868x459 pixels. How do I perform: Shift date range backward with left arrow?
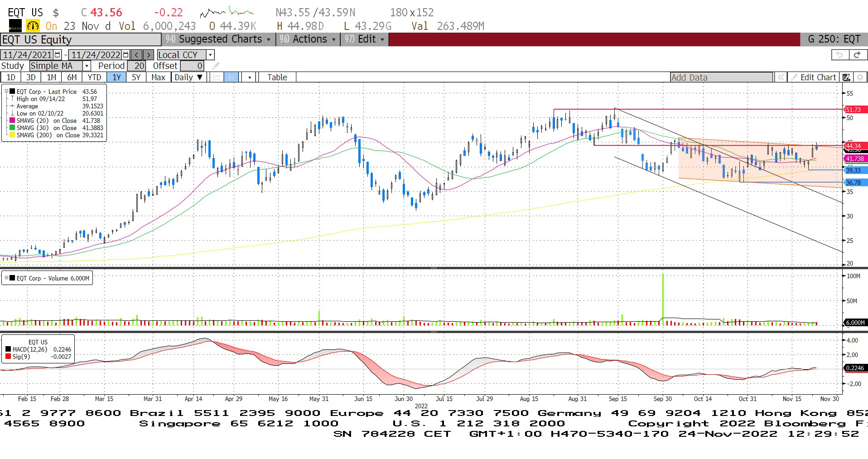137,55
